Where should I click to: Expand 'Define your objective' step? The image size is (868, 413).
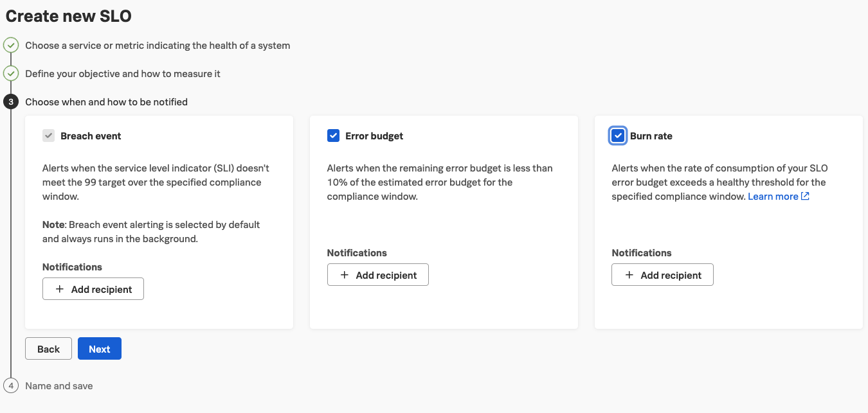pyautogui.click(x=123, y=74)
